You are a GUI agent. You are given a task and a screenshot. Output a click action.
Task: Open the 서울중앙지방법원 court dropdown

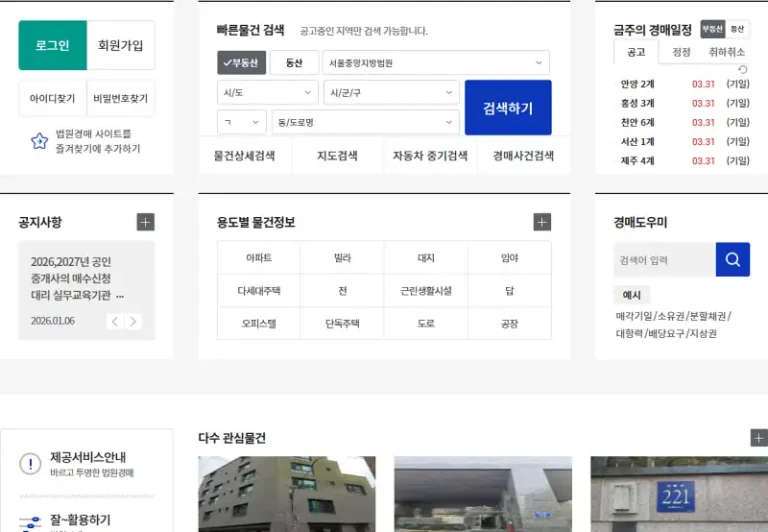436,63
